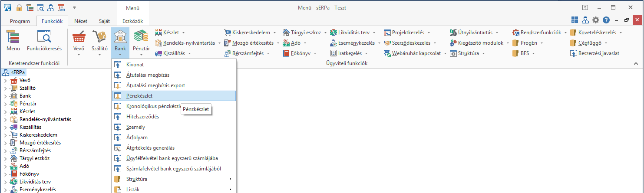Open Tárgyi eszköz ribbon menu

coord(305,33)
